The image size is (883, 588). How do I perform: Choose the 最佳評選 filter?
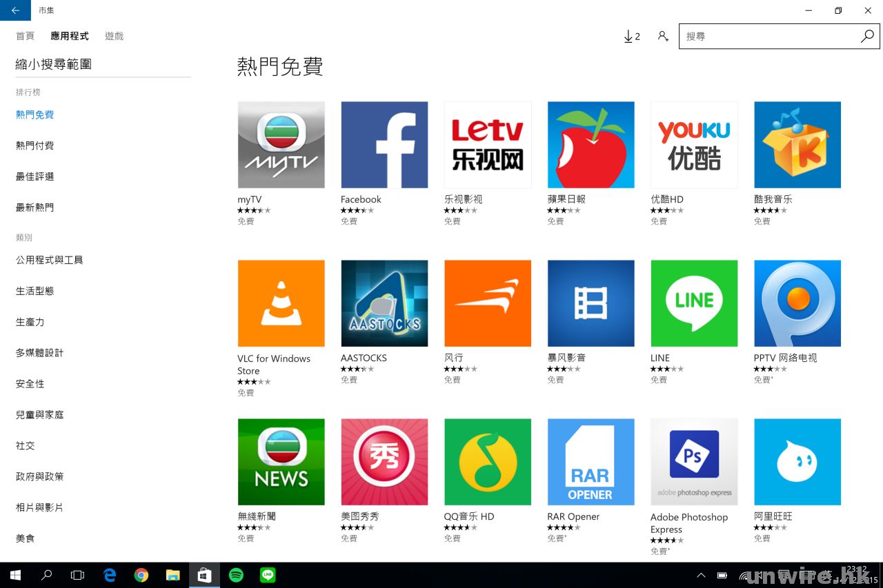34,176
